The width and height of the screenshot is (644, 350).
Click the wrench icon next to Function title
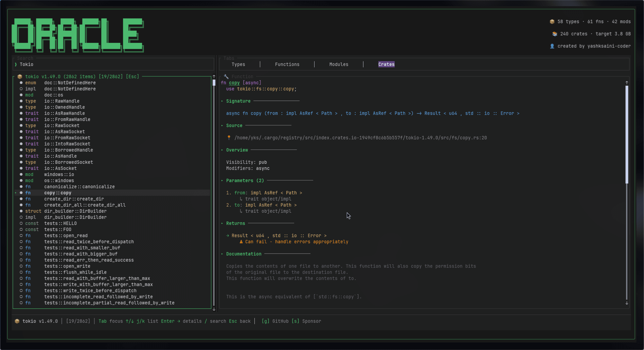(226, 77)
